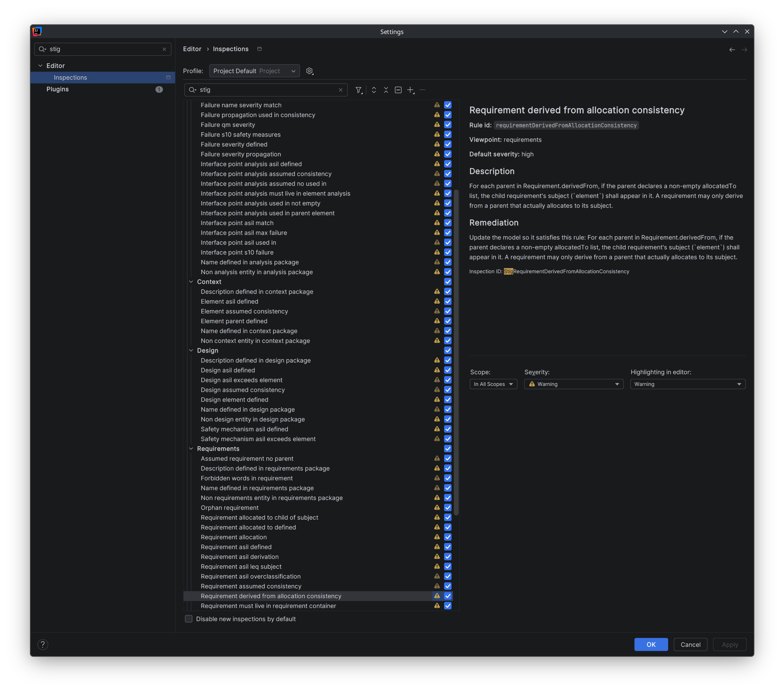Click the filter inspections funnel icon
Image resolution: width=784 pixels, height=692 pixels.
coord(359,90)
